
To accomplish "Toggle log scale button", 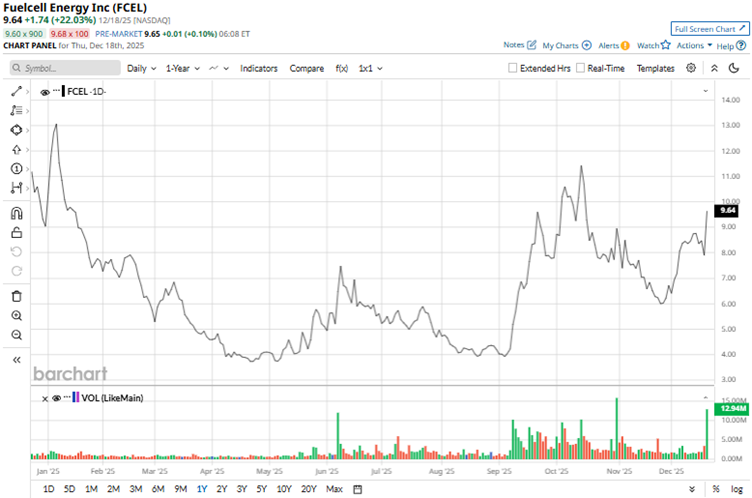I will click(737, 489).
